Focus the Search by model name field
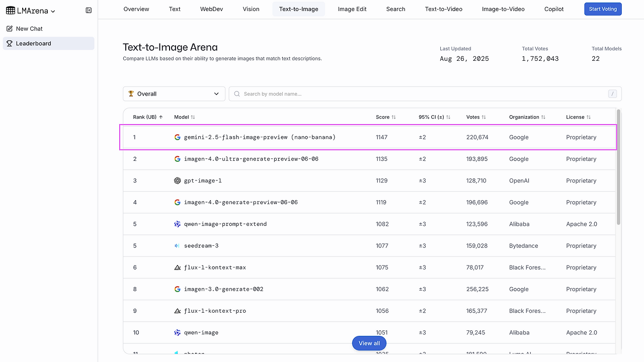This screenshot has height=362, width=644. pyautogui.click(x=423, y=94)
